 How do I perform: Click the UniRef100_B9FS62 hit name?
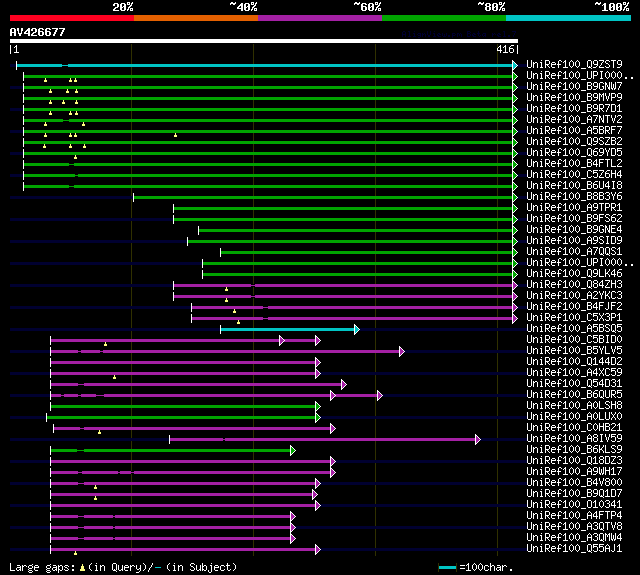[574, 219]
